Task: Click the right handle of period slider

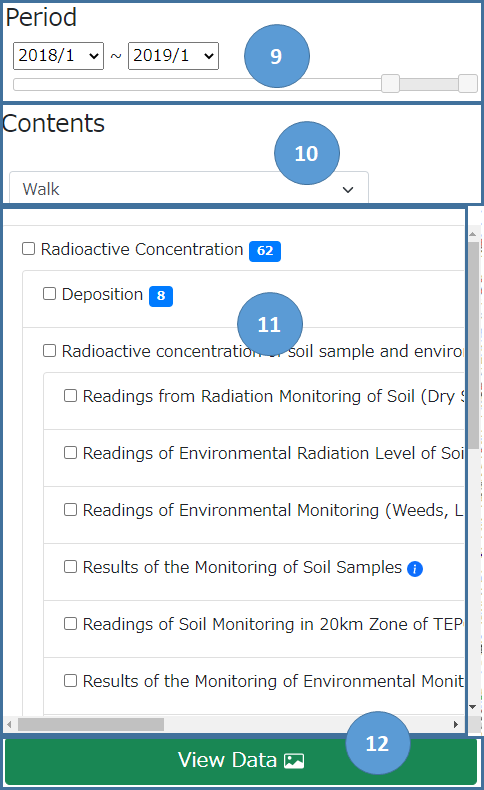Action: point(468,84)
